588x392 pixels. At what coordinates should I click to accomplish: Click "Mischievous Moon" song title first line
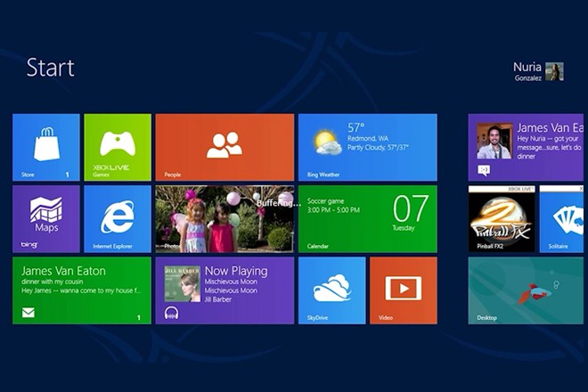(231, 282)
